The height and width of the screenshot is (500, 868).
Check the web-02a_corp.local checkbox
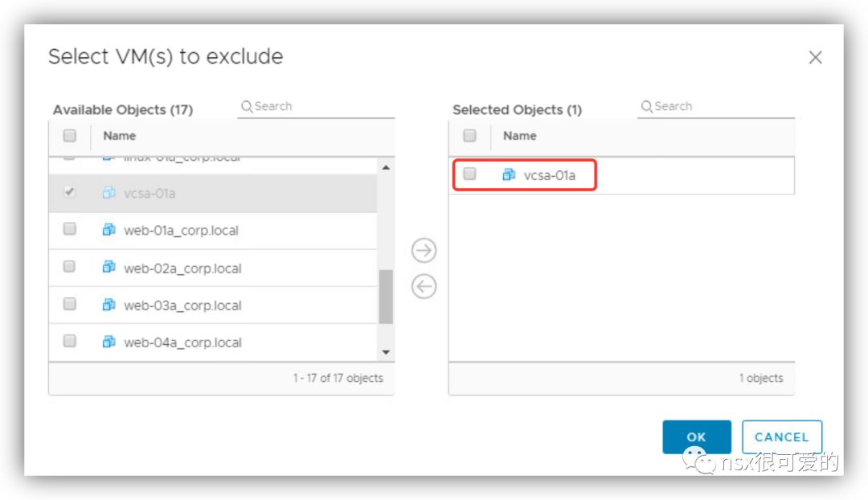pos(70,267)
